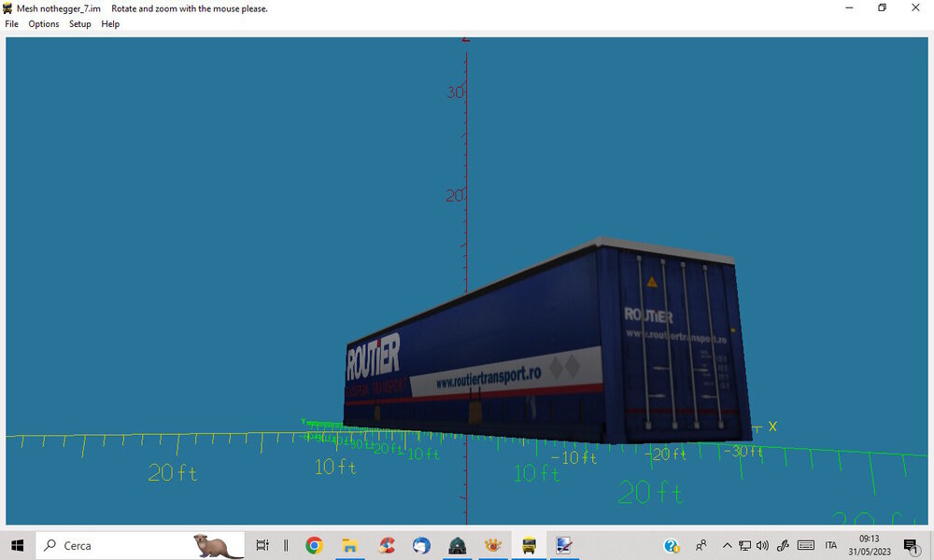Open the File menu
This screenshot has width=934, height=560.
pos(11,24)
